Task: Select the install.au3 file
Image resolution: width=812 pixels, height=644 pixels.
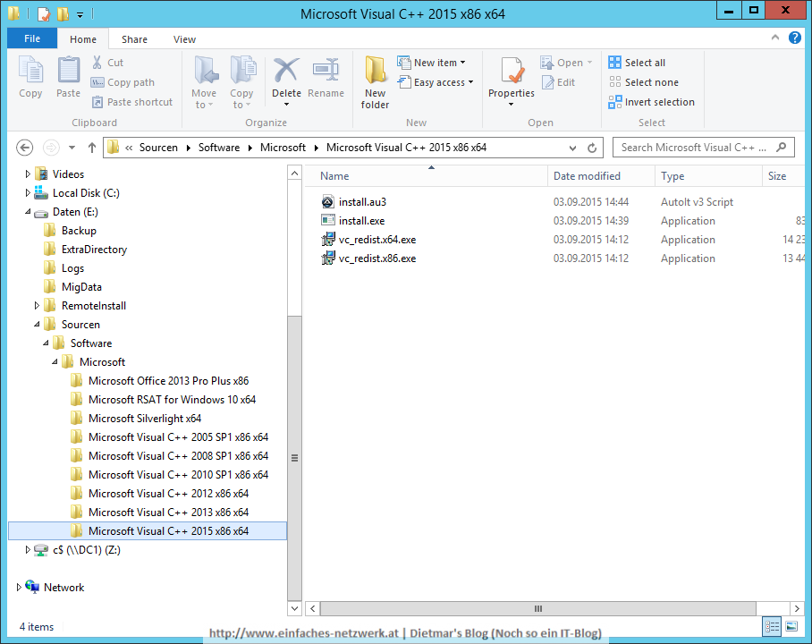Action: (x=362, y=202)
